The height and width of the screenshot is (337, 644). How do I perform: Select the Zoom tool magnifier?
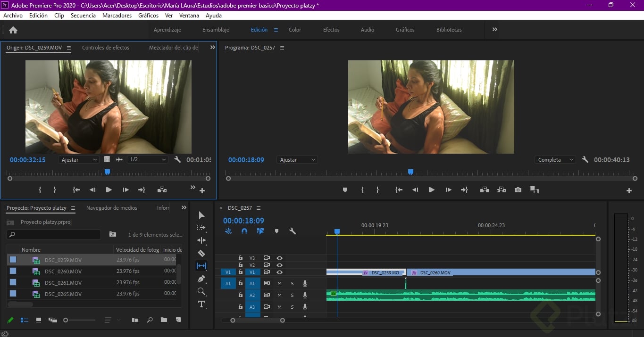click(x=201, y=291)
